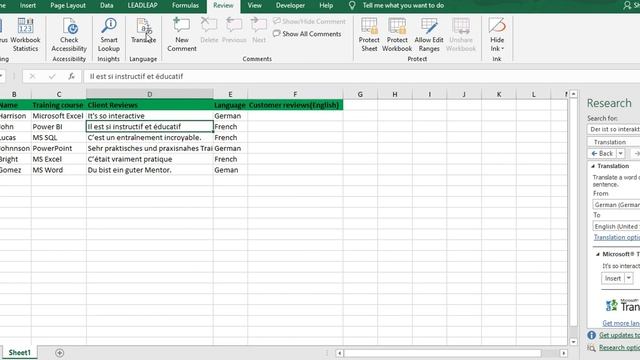The image size is (640, 360).
Task: Open Workbook Statistics
Action: tap(25, 35)
